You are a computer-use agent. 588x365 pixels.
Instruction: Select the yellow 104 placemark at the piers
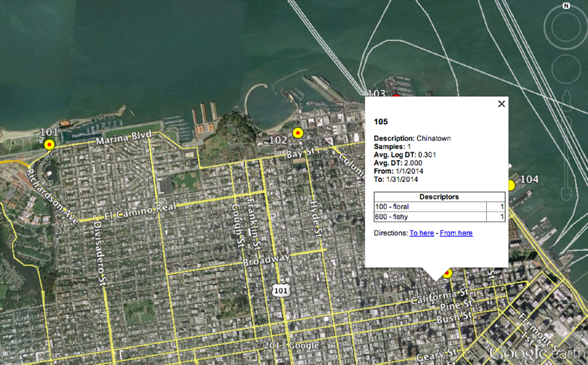tap(510, 186)
